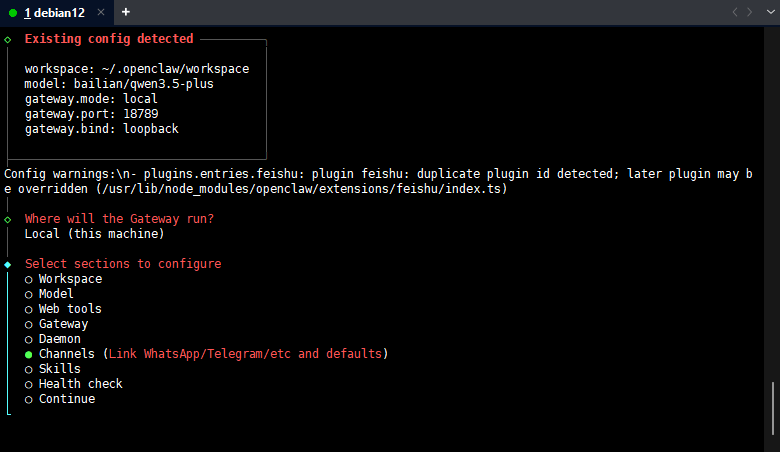Click the selected Channels radio option
The height and width of the screenshot is (452, 780).
pos(29,354)
